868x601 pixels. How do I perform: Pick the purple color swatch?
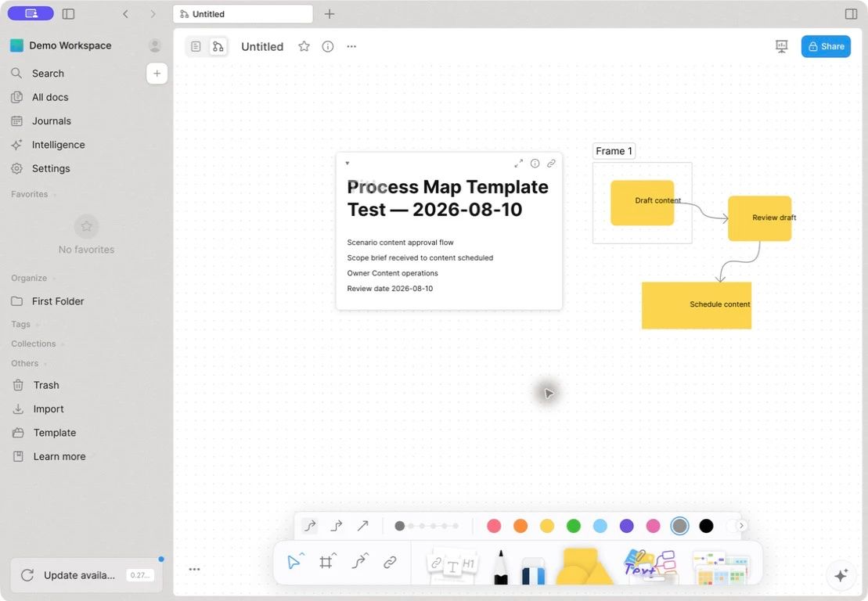click(627, 526)
